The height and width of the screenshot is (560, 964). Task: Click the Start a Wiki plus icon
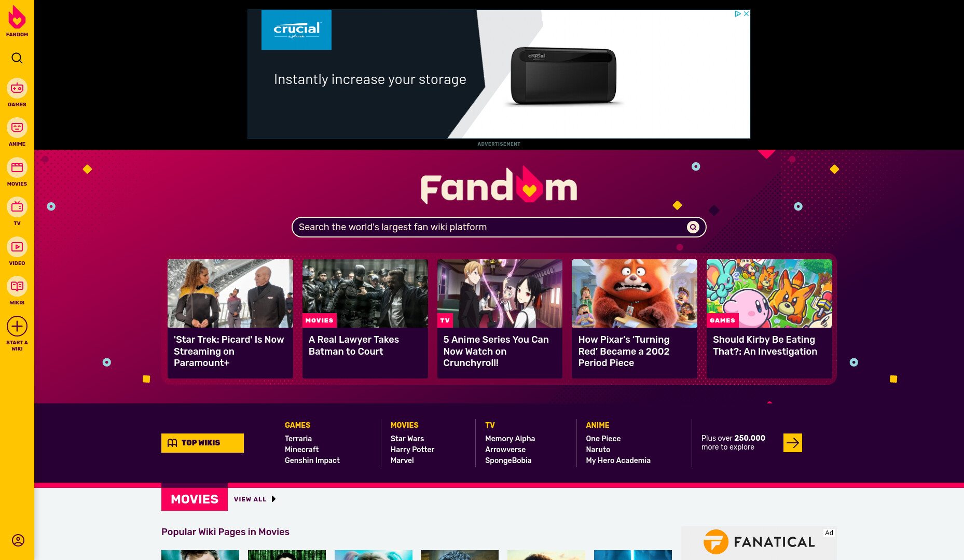(17, 326)
